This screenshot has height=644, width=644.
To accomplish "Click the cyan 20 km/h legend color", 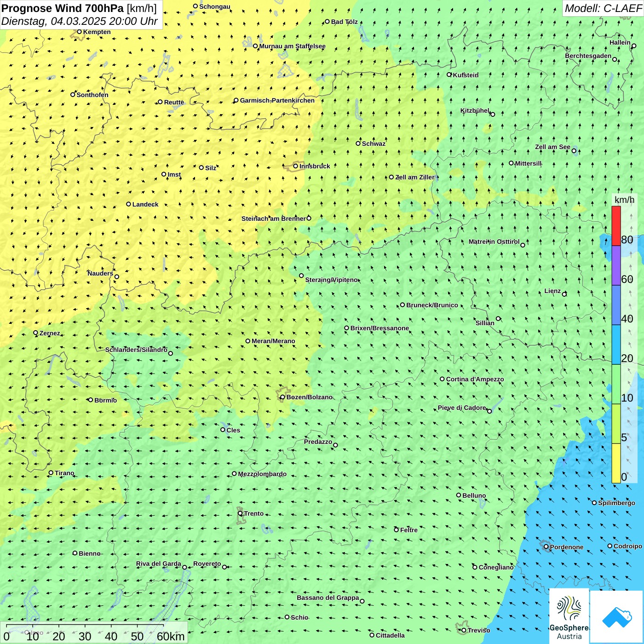I will click(616, 345).
